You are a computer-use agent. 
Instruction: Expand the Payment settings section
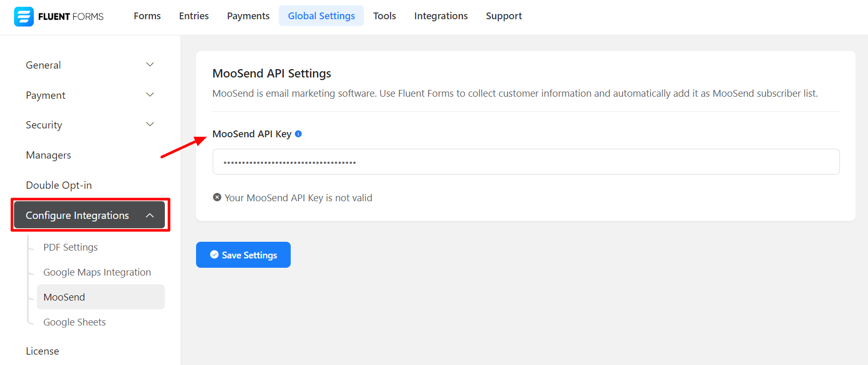89,95
